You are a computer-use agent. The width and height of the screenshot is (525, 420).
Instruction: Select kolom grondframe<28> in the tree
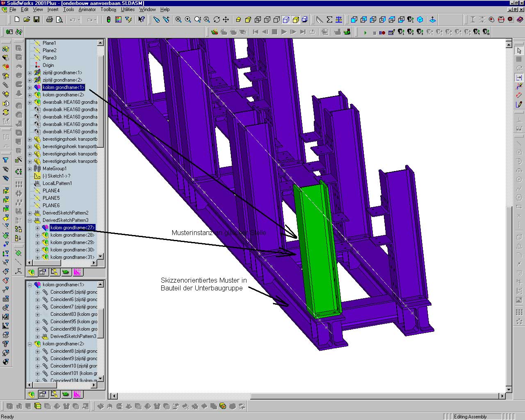tap(72, 235)
